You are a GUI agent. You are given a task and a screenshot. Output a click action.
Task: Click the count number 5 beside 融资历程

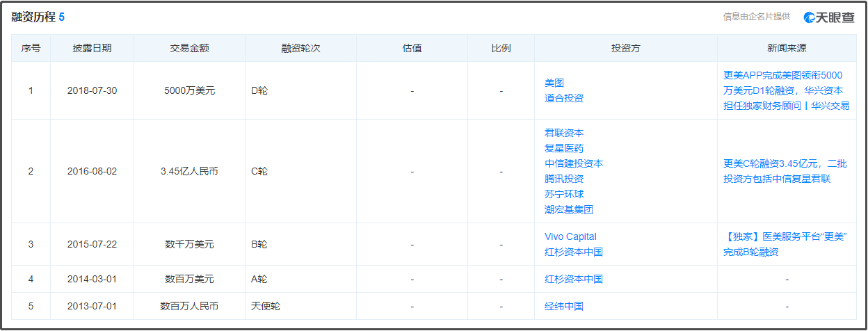click(x=62, y=17)
